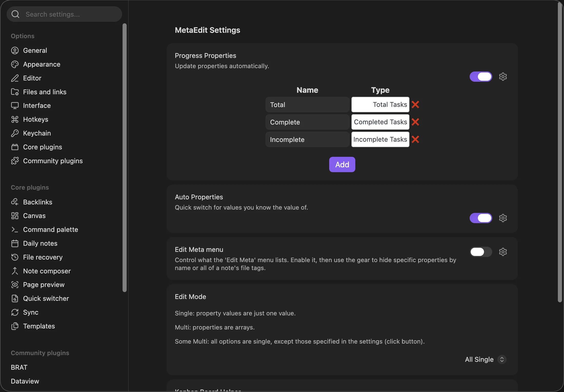Click the Quick switcher icon
Viewport: 564px width, 392px height.
coord(15,298)
